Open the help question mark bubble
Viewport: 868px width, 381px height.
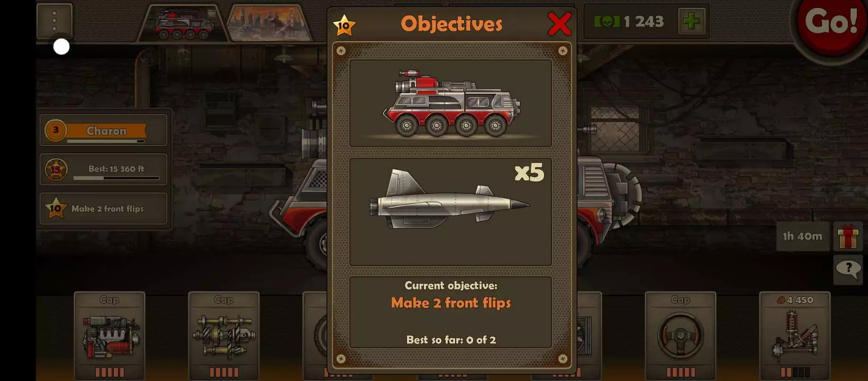tap(848, 270)
